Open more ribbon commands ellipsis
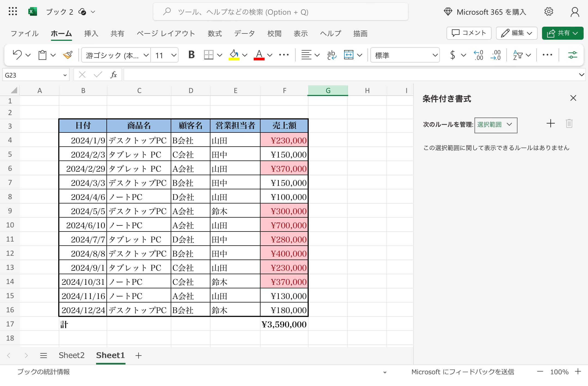This screenshot has width=588, height=386. click(x=547, y=55)
